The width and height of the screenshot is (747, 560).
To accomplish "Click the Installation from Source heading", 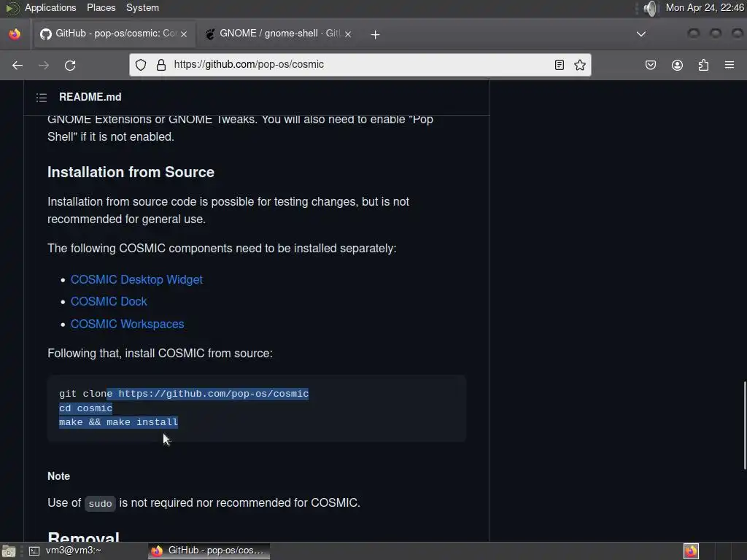I will click(x=131, y=172).
